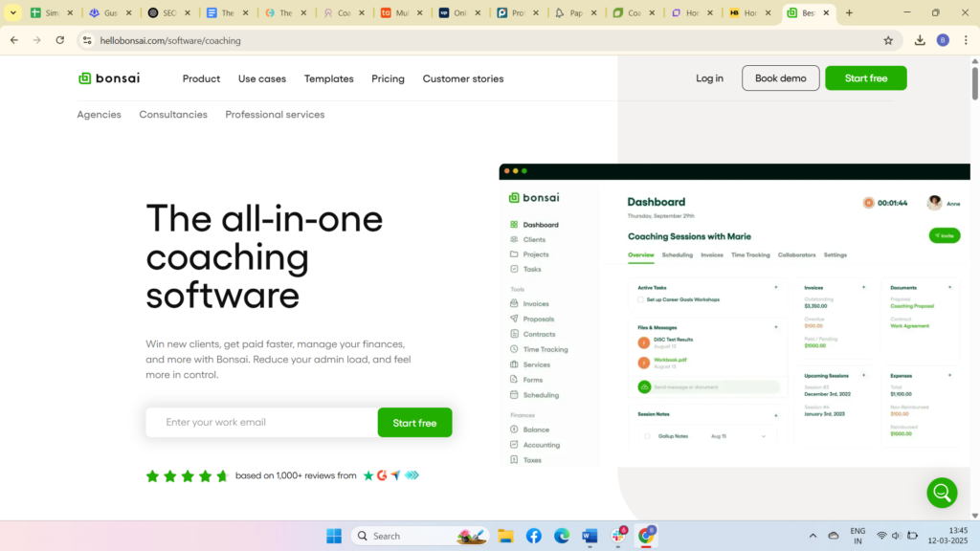980x551 pixels.
Task: Open the Chrome downloads icon
Action: [x=920, y=40]
